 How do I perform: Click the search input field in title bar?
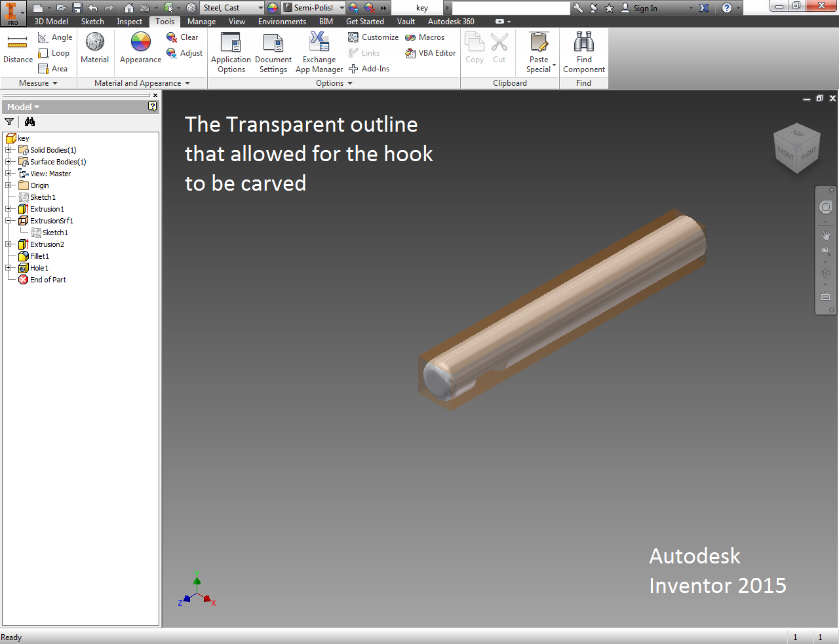tap(511, 8)
